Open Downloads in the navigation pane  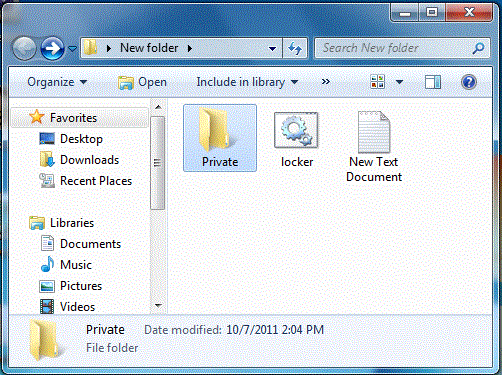89,160
